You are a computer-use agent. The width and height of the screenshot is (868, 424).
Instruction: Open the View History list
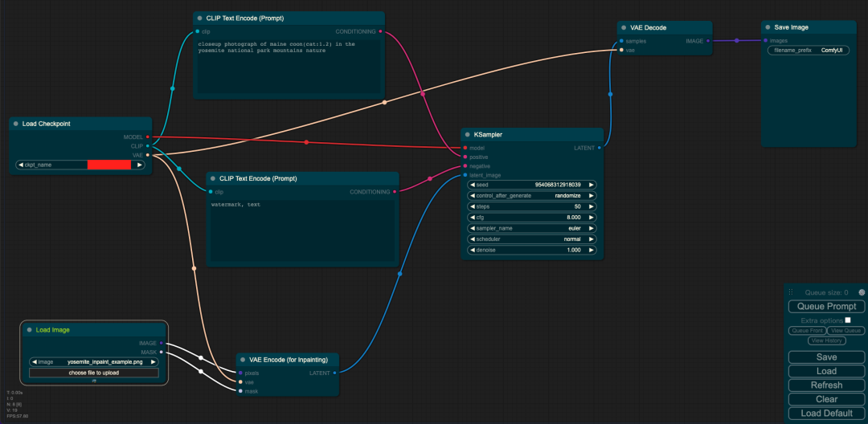coord(825,340)
